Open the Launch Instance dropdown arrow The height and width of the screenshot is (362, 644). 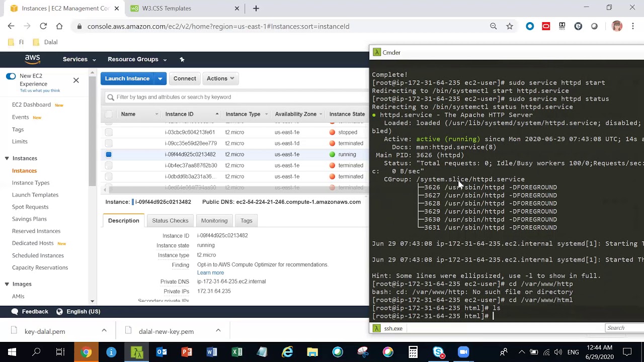tap(160, 78)
